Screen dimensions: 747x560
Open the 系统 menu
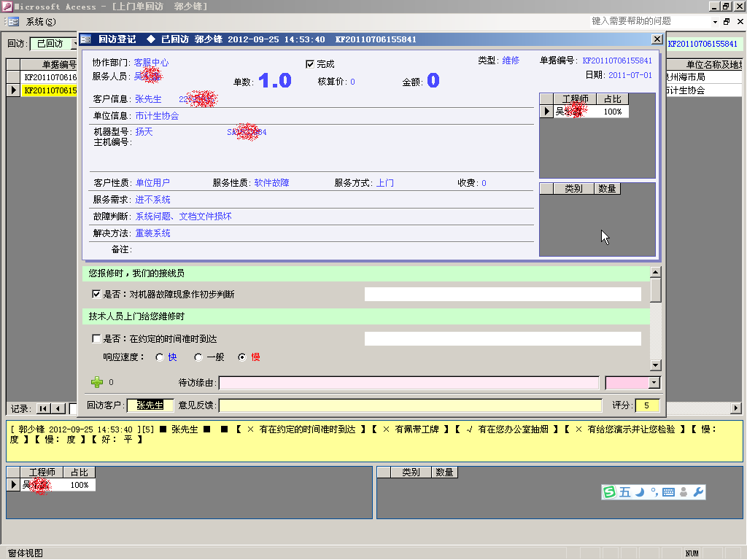coord(40,22)
